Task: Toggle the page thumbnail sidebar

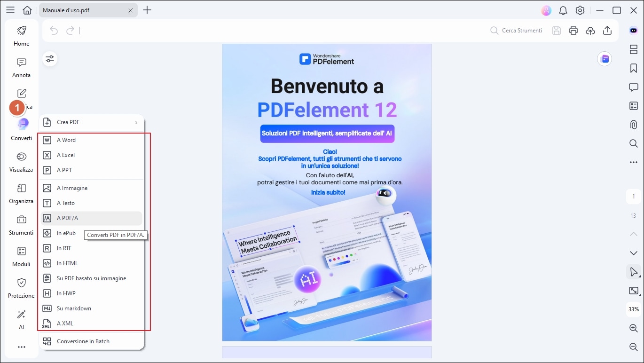Action: [x=633, y=49]
